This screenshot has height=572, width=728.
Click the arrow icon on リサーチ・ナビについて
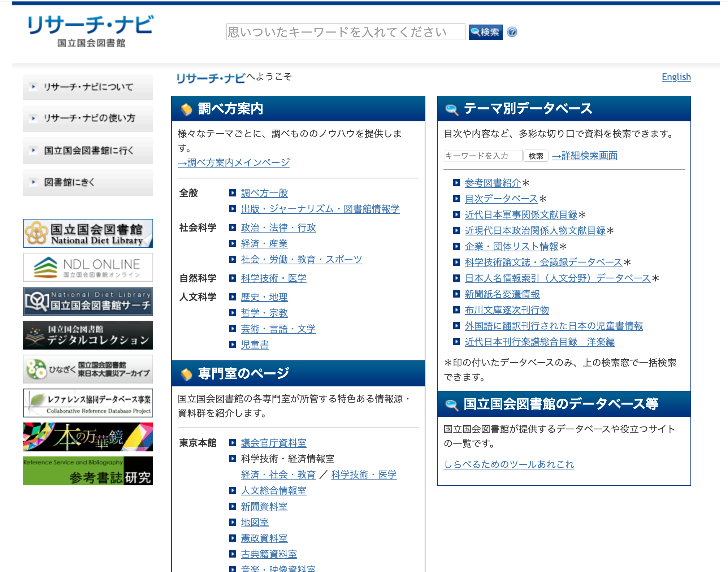click(34, 87)
